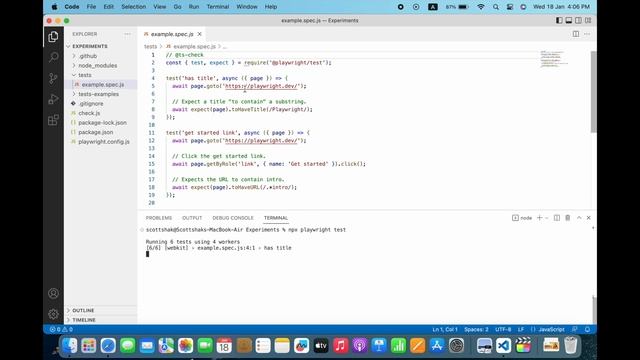Open Spotlight search in macOS menu bar
This screenshot has height=360, width=640.
(x=496, y=7)
